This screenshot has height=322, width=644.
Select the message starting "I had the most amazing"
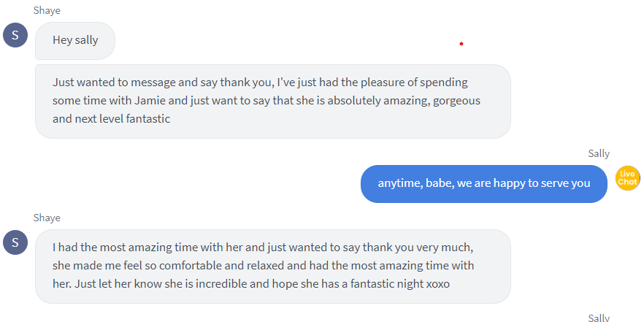coord(273,266)
